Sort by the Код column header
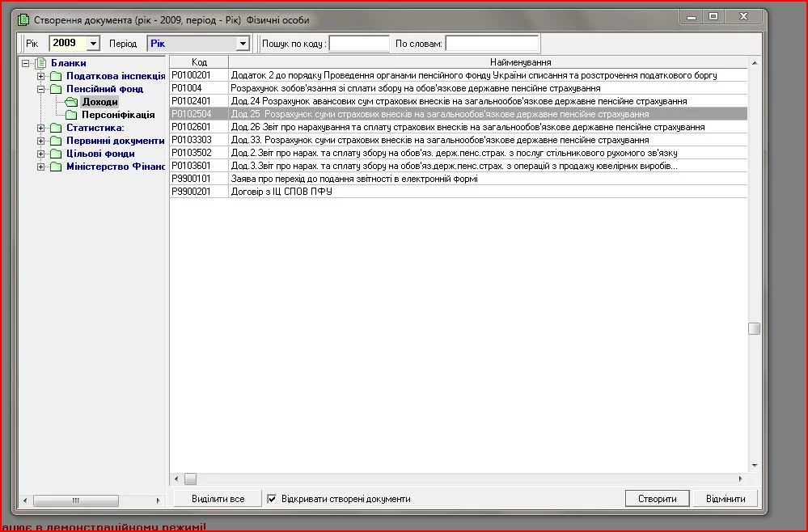The height and width of the screenshot is (532, 808). tap(199, 62)
